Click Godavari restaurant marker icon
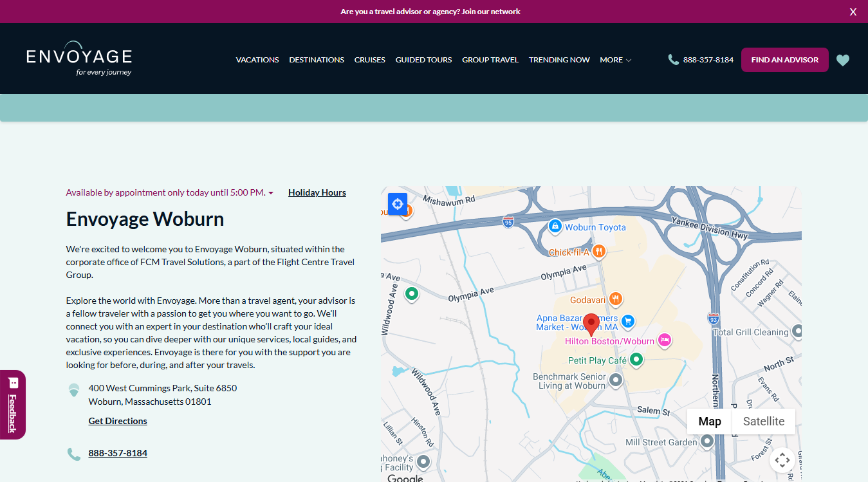This screenshot has height=482, width=868. [x=616, y=299]
